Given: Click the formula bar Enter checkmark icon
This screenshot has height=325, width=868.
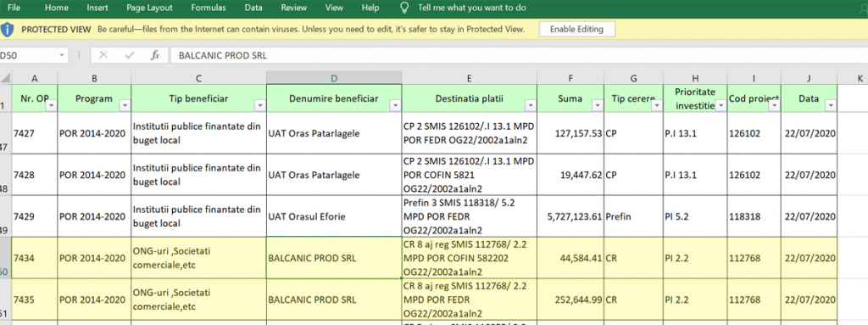Looking at the screenshot, I should coord(130,55).
